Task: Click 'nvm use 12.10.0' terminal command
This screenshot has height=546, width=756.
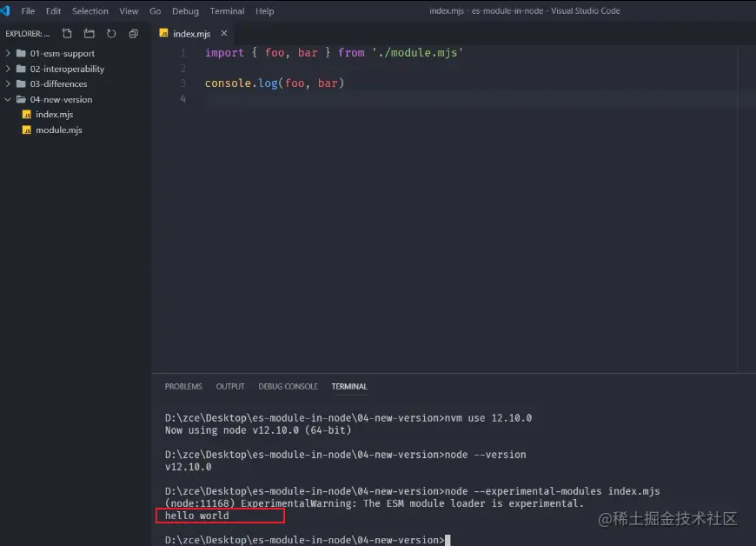Action: pos(488,417)
